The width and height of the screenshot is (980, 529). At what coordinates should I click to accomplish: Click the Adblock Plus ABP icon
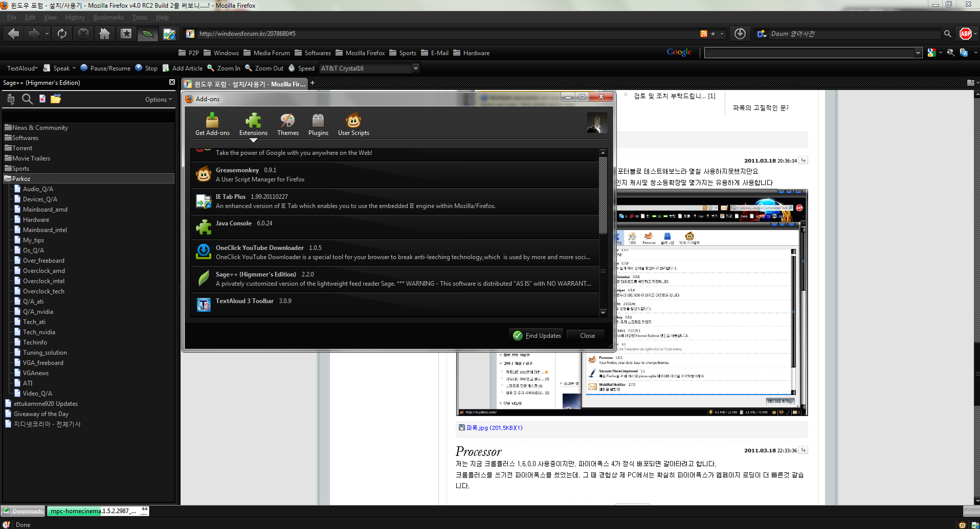coord(966,34)
